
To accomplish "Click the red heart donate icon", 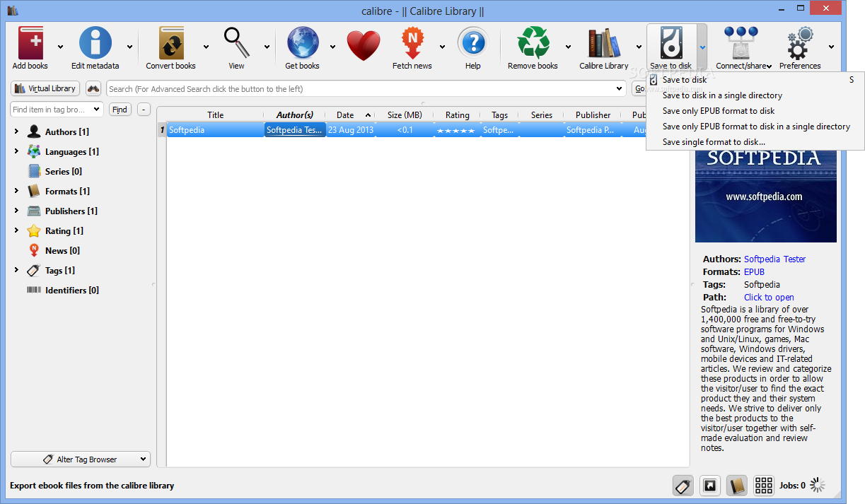I will tap(364, 45).
